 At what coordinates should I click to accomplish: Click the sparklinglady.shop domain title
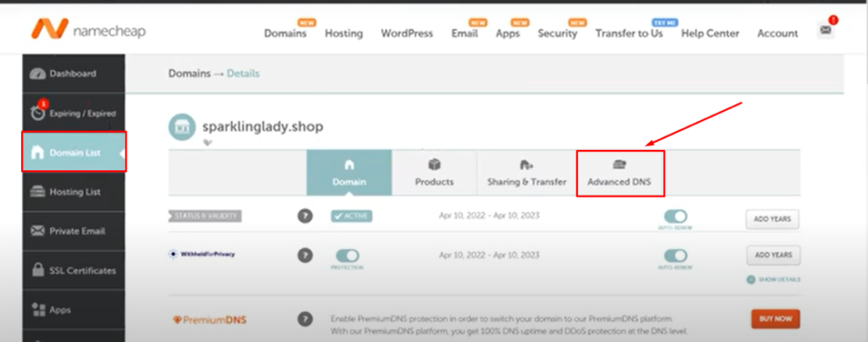[263, 126]
